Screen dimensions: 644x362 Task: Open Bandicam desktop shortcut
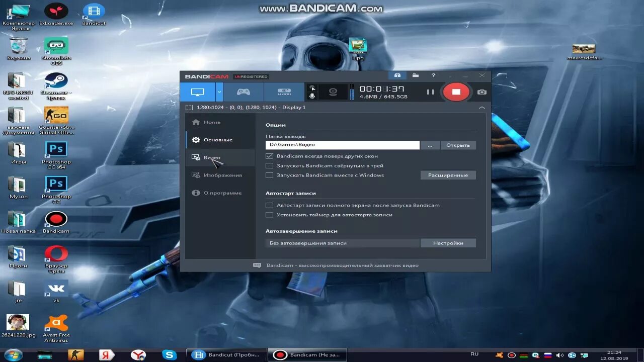point(56,222)
